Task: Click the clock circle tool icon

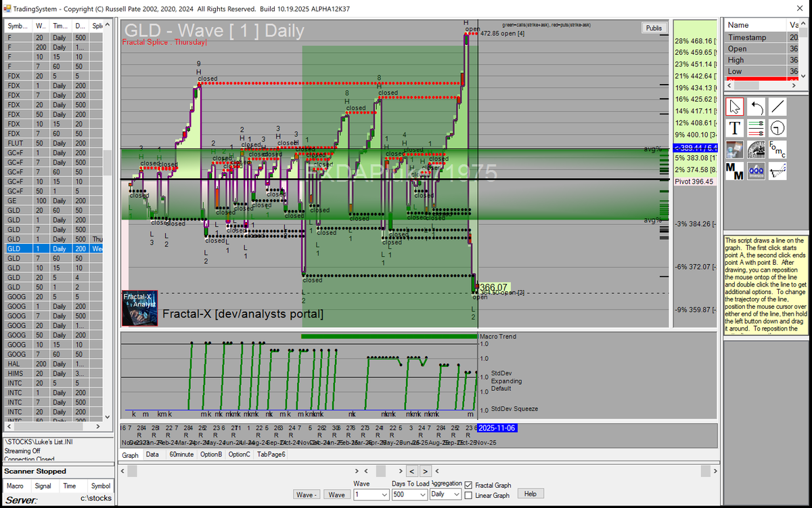Action: point(778,127)
